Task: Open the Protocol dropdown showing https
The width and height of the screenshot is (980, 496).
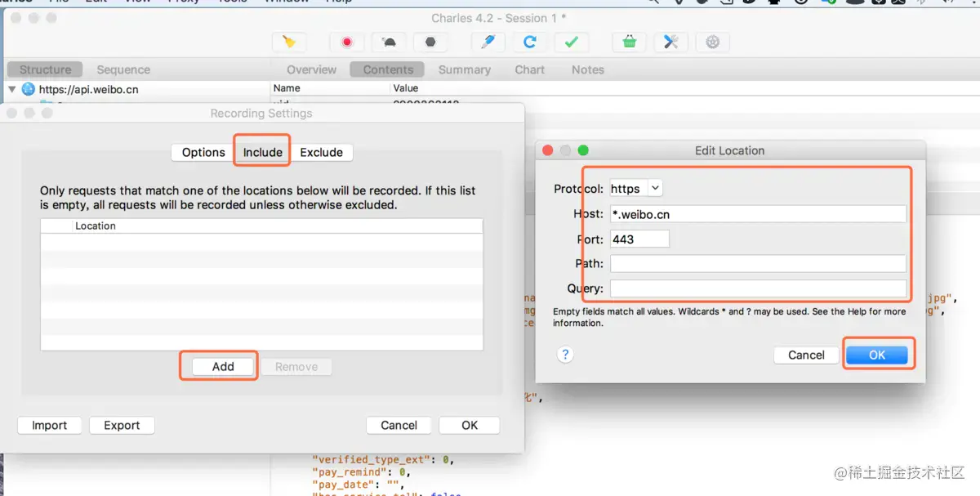Action: pyautogui.click(x=636, y=189)
